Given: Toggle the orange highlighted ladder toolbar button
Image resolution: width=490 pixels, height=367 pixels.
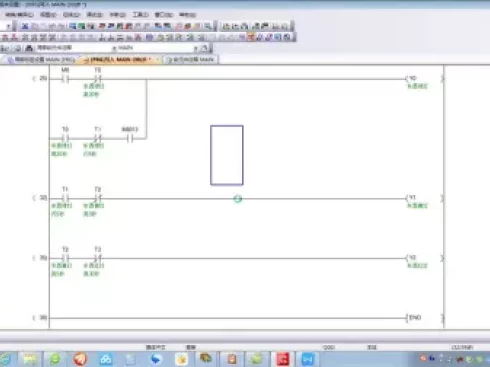Looking at the screenshot, I should click(251, 37).
